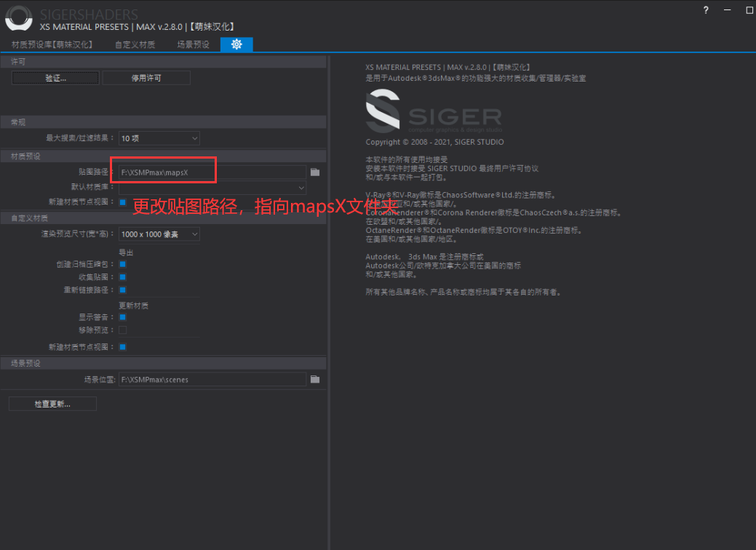Image resolution: width=756 pixels, height=550 pixels.
Task: Click the 停用许可 button
Action: [146, 78]
